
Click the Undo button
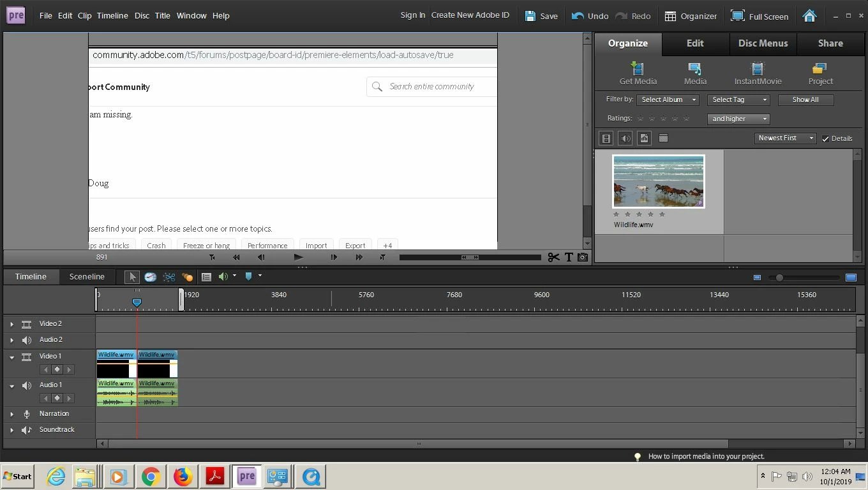590,16
